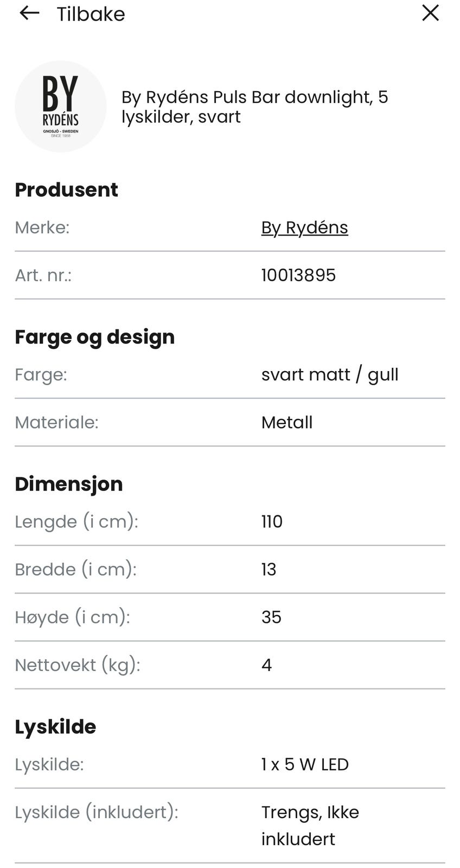This screenshot has width=460, height=868.
Task: Close the product details panel
Action: pyautogui.click(x=430, y=13)
